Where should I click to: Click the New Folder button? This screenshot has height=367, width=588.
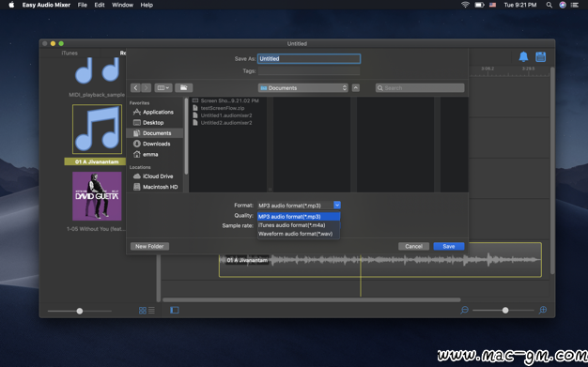[x=149, y=246]
